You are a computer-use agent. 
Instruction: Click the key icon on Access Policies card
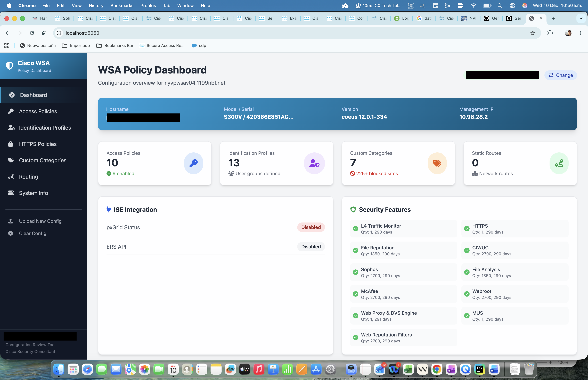193,163
